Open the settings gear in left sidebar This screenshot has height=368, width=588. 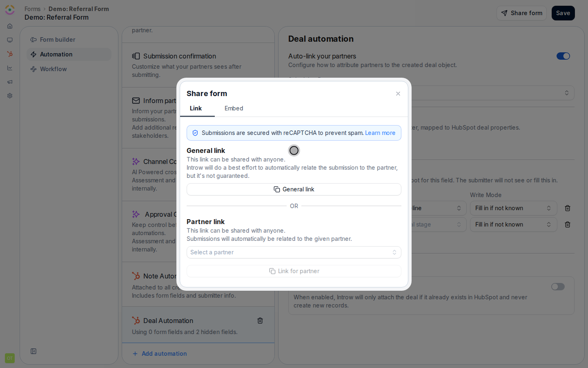click(x=10, y=96)
